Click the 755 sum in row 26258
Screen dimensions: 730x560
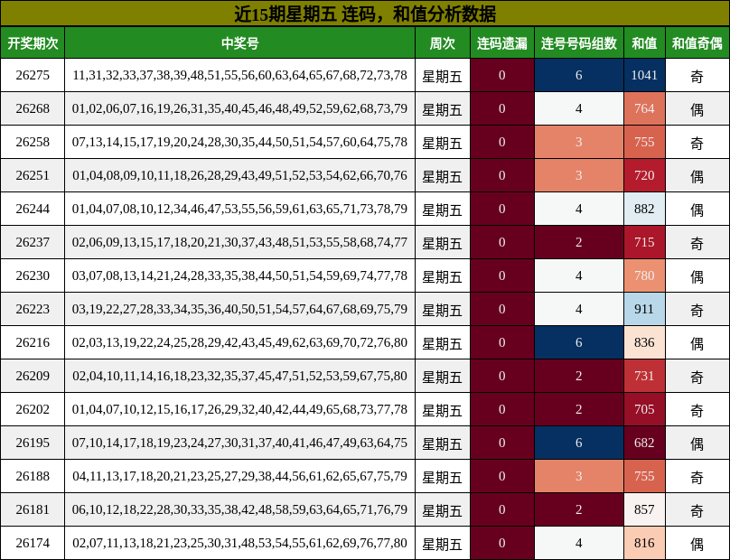pyautogui.click(x=644, y=142)
